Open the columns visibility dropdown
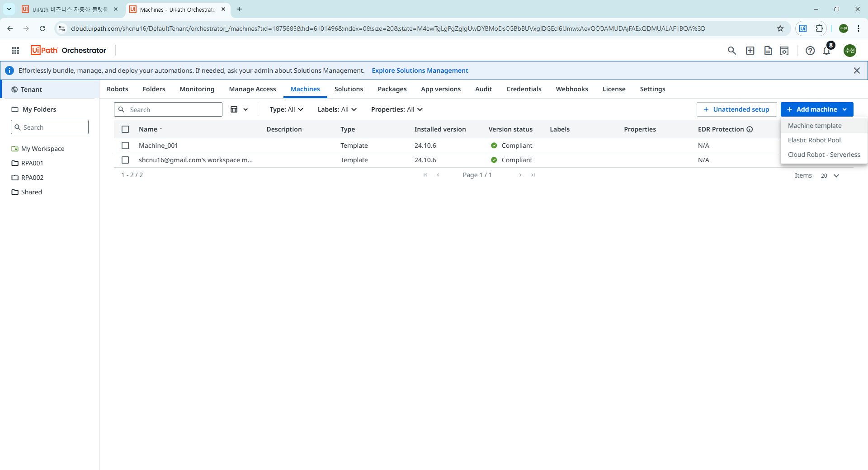The width and height of the screenshot is (868, 470). [x=239, y=109]
